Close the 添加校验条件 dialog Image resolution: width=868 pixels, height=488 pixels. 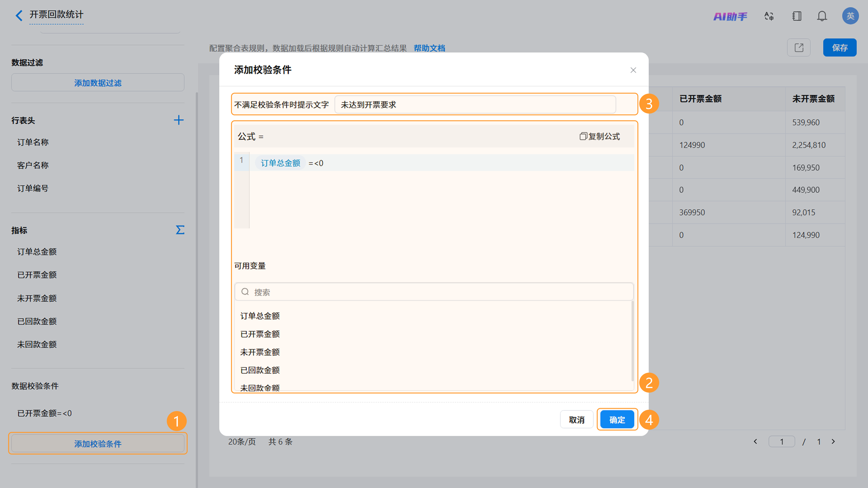[x=633, y=70]
